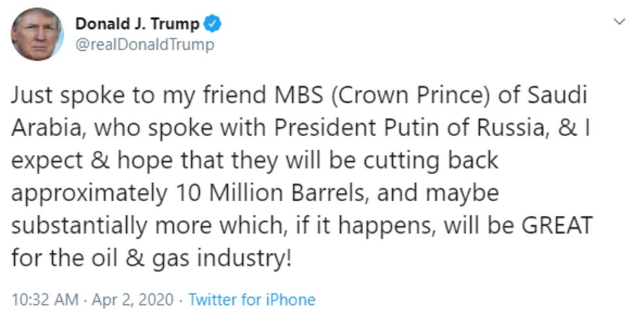Open the 10:32 AM timestamp
The image size is (644, 314).
[x=45, y=300]
